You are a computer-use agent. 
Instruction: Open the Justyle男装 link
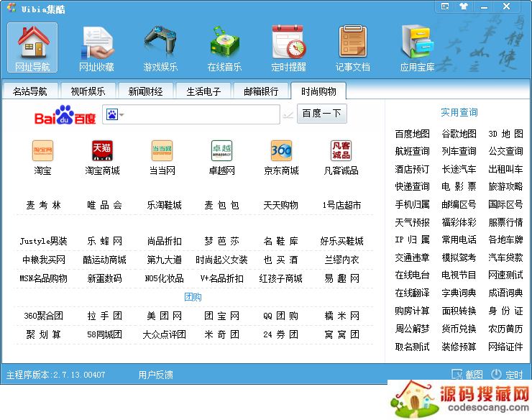tap(43, 241)
